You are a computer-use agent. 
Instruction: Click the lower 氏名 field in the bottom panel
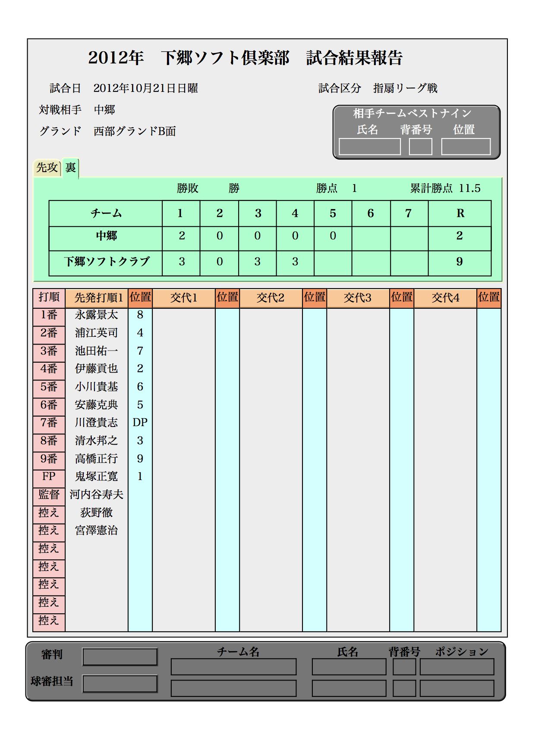(349, 688)
